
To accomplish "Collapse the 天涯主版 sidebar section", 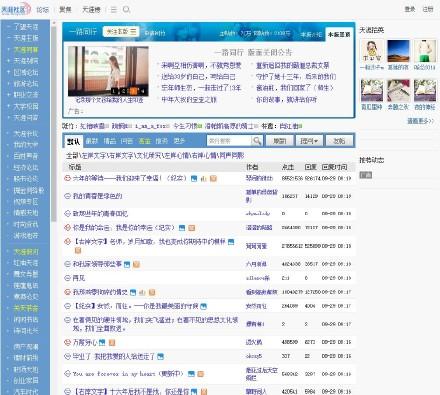I will 9,38.
